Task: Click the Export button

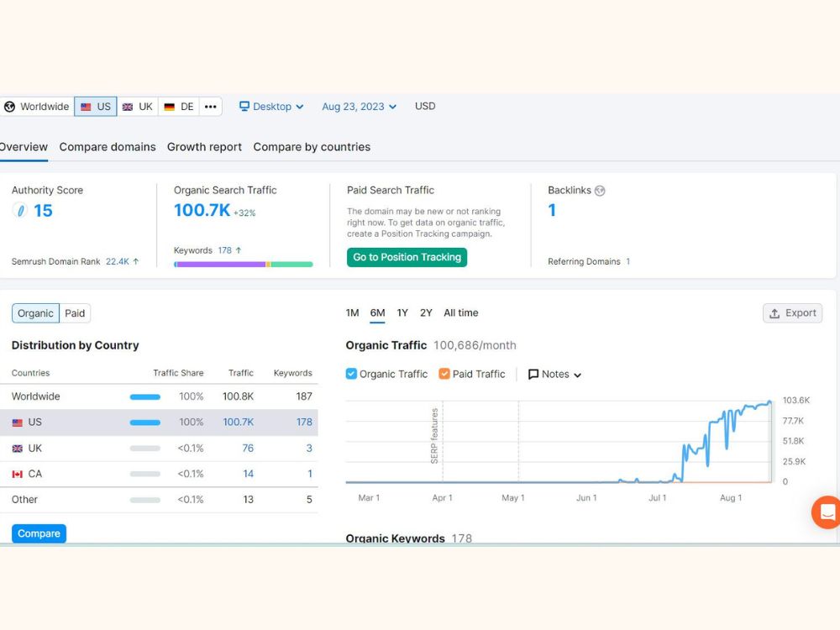Action: click(x=792, y=313)
